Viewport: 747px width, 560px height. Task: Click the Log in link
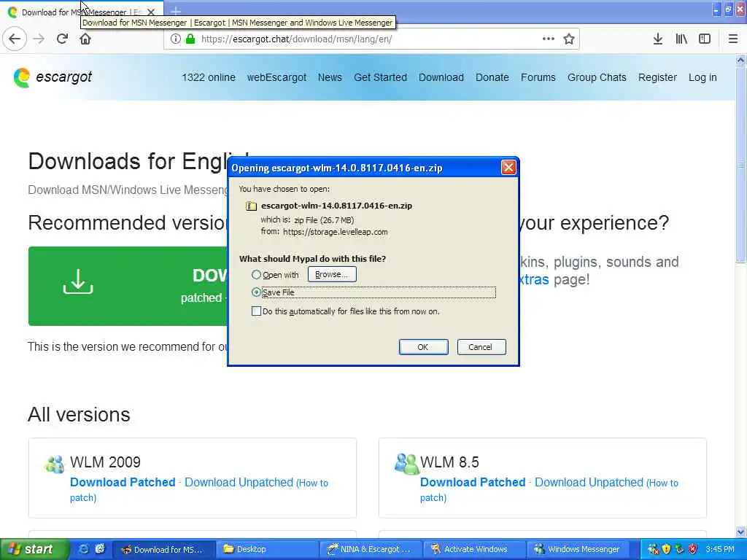[703, 77]
